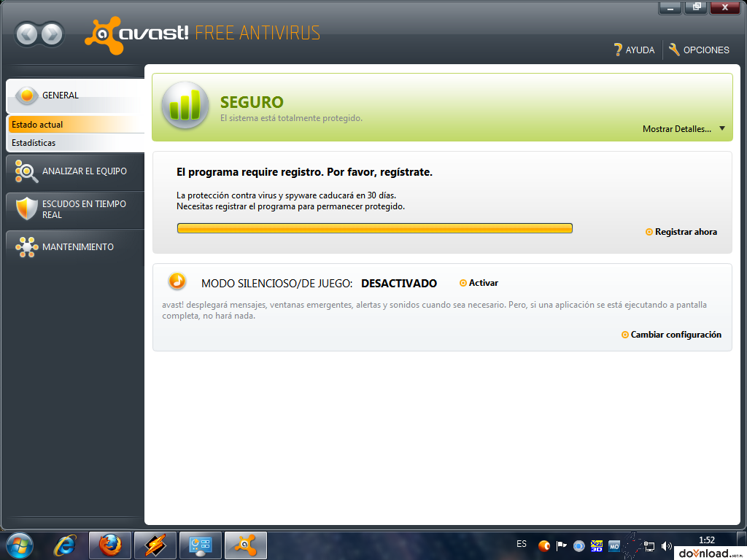Viewport: 747px width, 560px height.
Task: Click Mostrar Detalles... link
Action: point(676,128)
